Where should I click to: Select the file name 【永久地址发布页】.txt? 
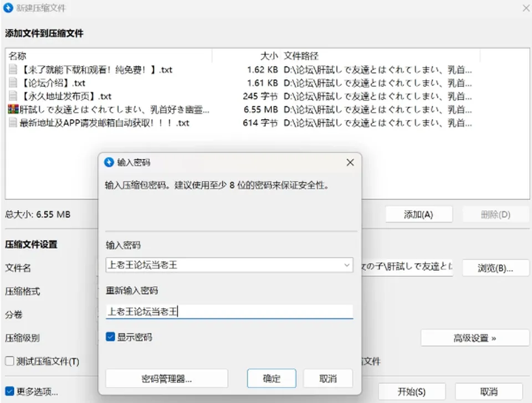click(x=66, y=96)
